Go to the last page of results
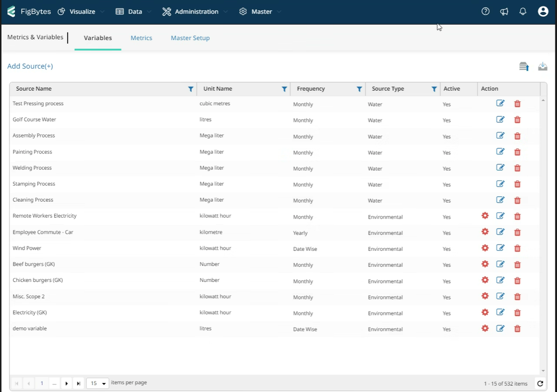Viewport: 557px width, 392px height. pos(78,382)
